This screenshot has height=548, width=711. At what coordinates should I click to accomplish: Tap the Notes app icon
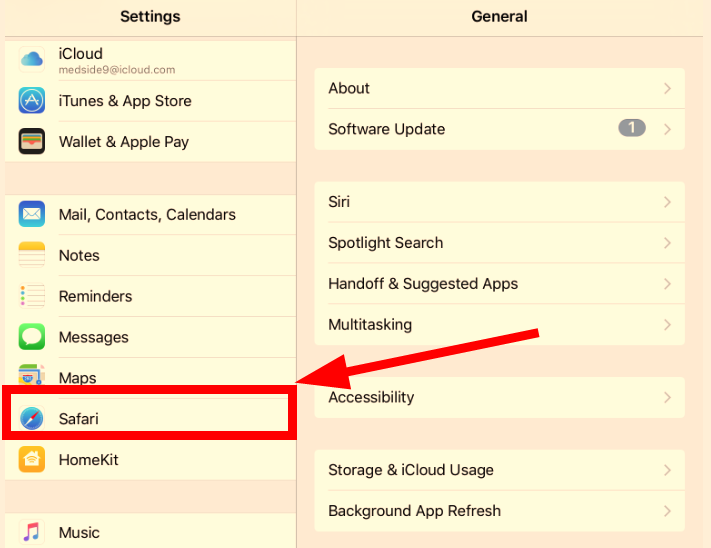point(32,255)
